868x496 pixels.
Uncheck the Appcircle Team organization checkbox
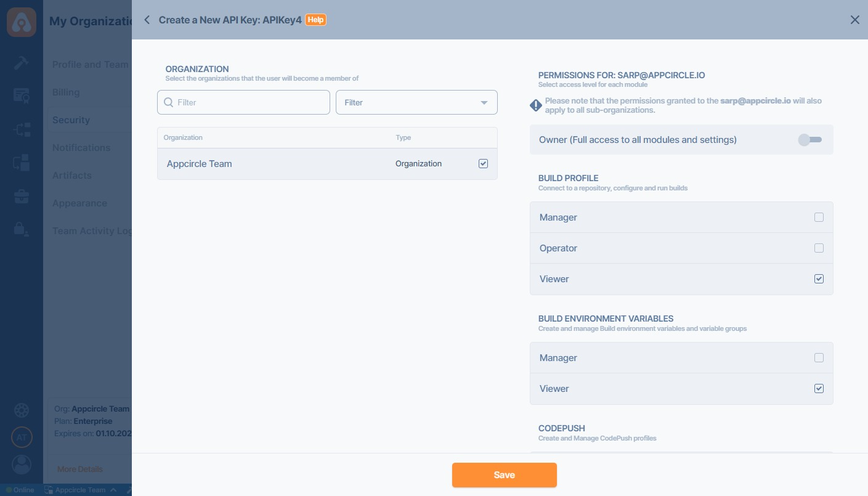coord(483,164)
